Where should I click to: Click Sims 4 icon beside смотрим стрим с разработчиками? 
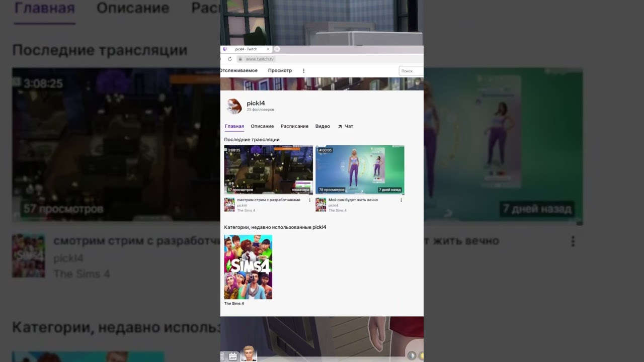(229, 205)
